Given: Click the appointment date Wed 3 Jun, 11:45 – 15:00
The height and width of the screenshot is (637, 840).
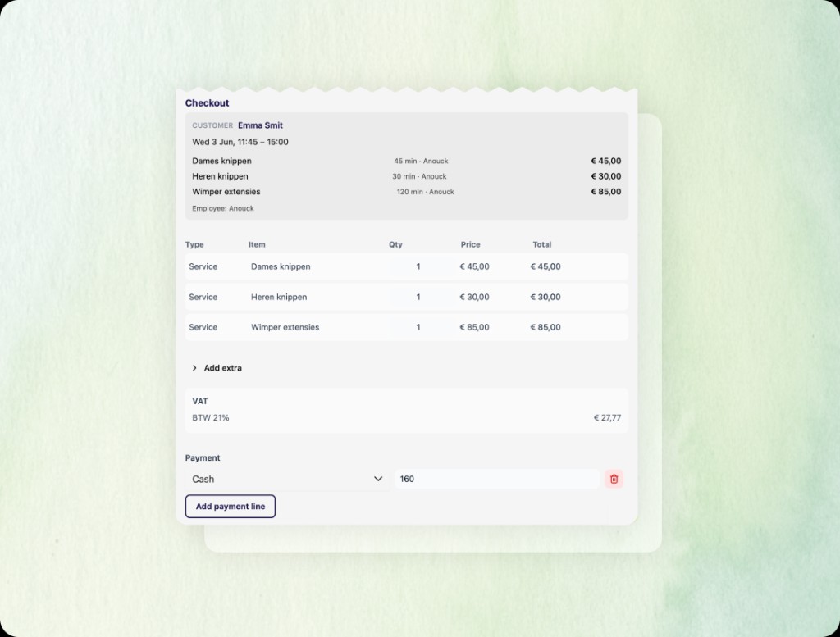Looking at the screenshot, I should click(x=240, y=142).
